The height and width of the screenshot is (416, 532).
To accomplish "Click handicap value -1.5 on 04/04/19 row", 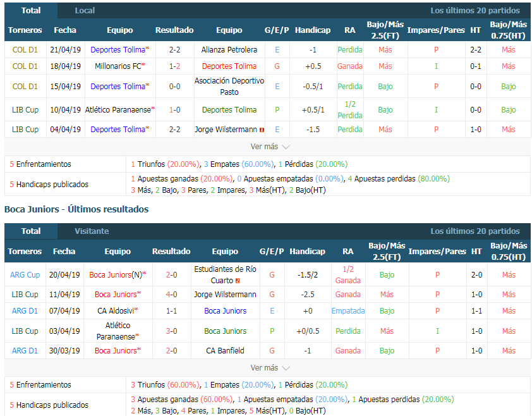I will pos(313,130).
